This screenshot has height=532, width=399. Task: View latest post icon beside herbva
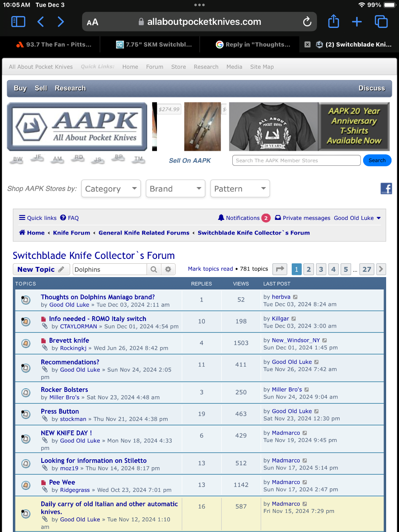(x=296, y=297)
